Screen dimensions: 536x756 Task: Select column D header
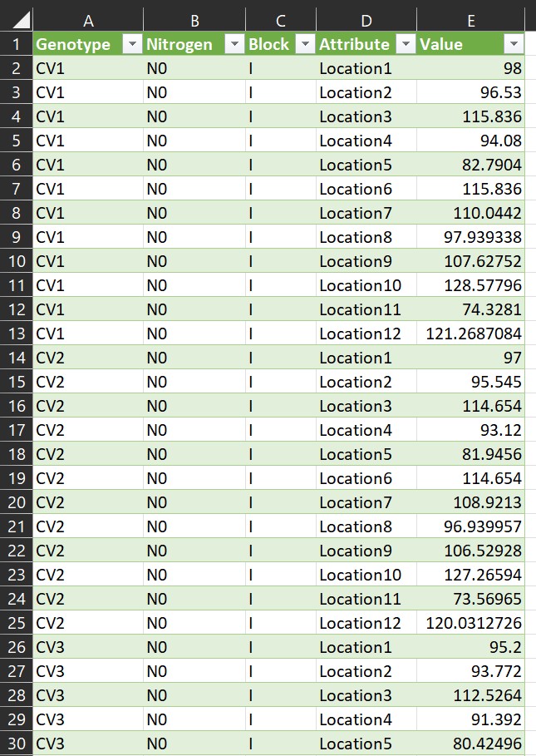click(x=366, y=21)
